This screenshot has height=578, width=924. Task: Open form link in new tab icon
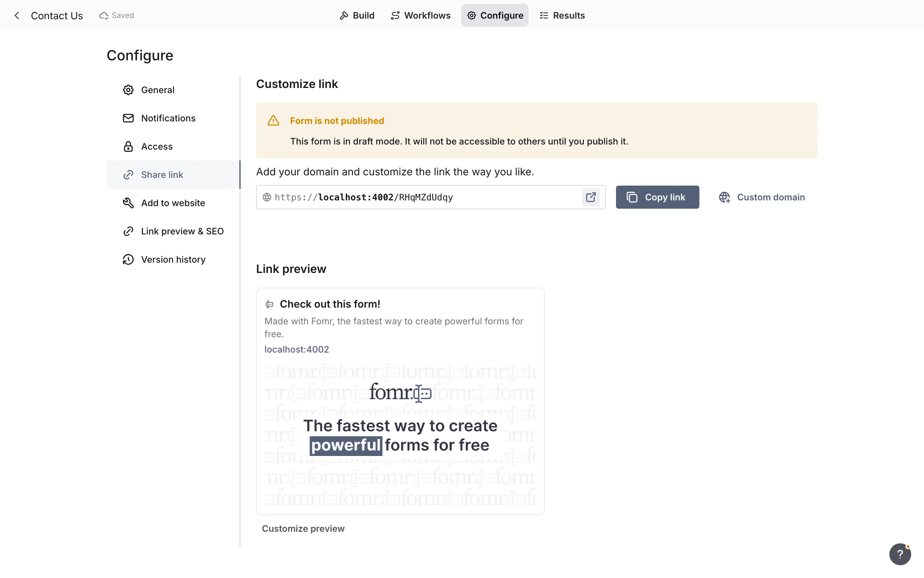click(591, 197)
